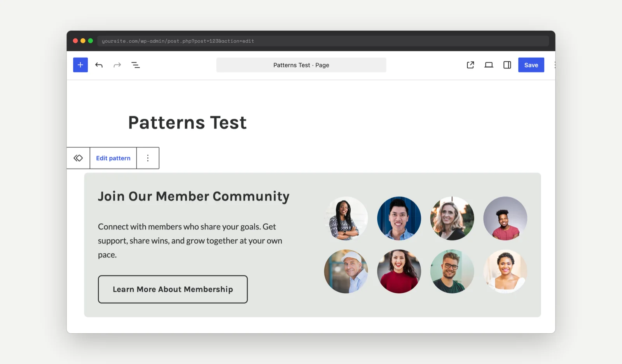Click the Patterns Test page title
622x364 pixels.
[187, 122]
